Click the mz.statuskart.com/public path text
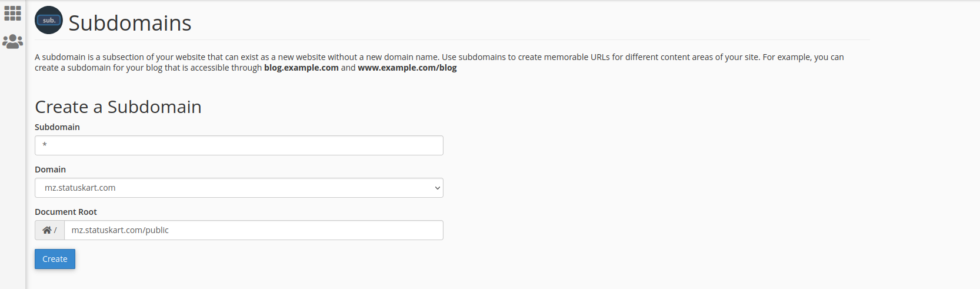Image resolution: width=980 pixels, height=289 pixels. click(x=120, y=230)
